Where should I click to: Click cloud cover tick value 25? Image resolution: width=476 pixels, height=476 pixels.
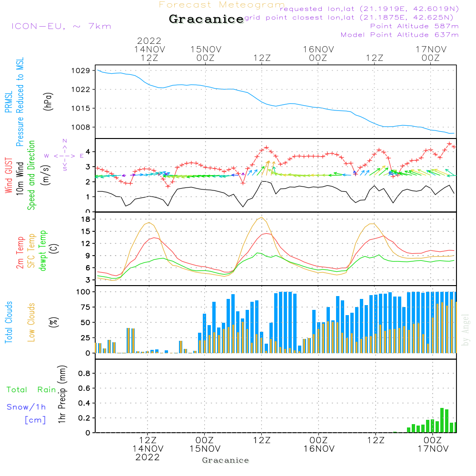coord(85,337)
